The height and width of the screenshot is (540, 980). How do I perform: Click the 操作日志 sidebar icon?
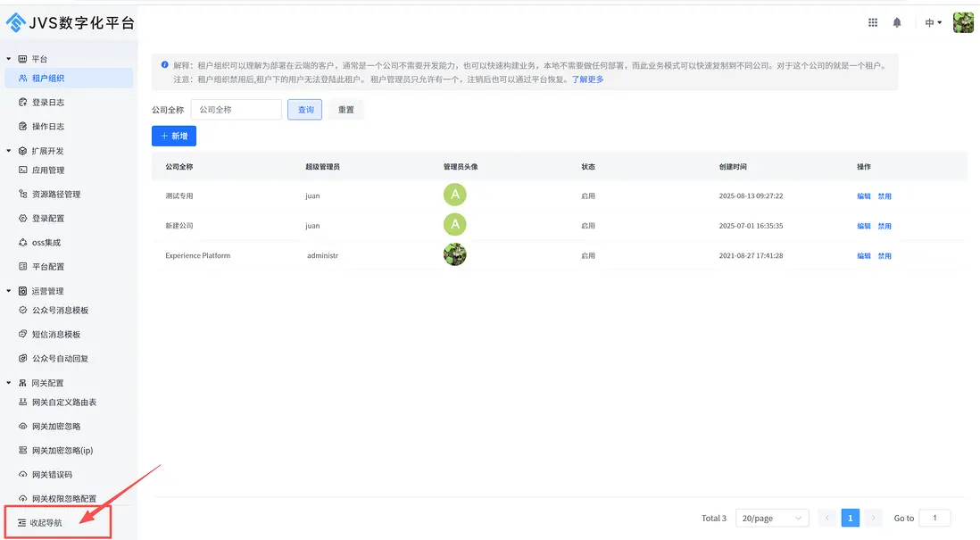point(23,126)
